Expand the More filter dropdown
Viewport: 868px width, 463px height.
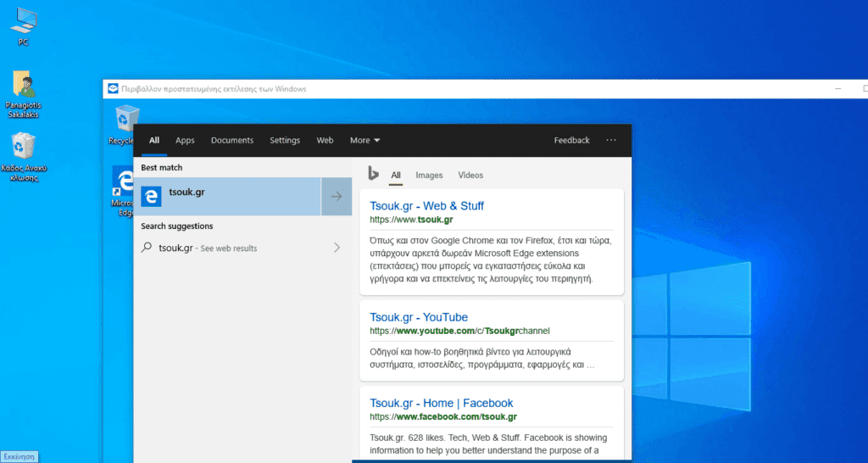(365, 141)
